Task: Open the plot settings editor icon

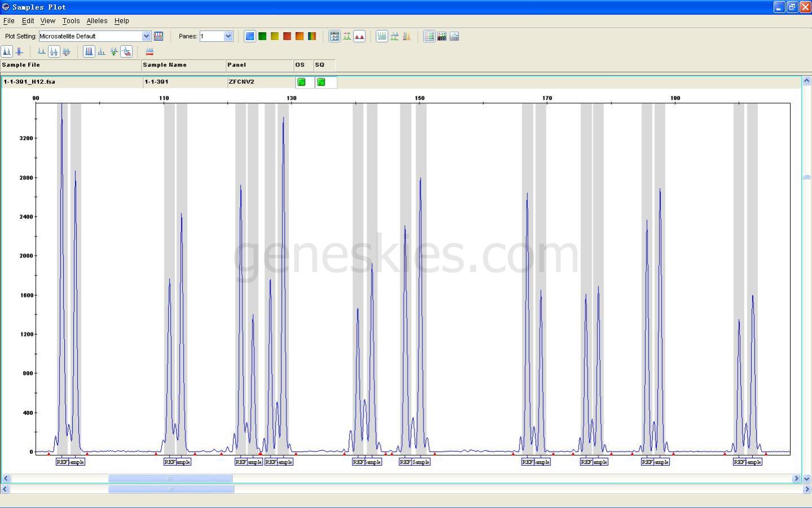Action: pos(158,36)
